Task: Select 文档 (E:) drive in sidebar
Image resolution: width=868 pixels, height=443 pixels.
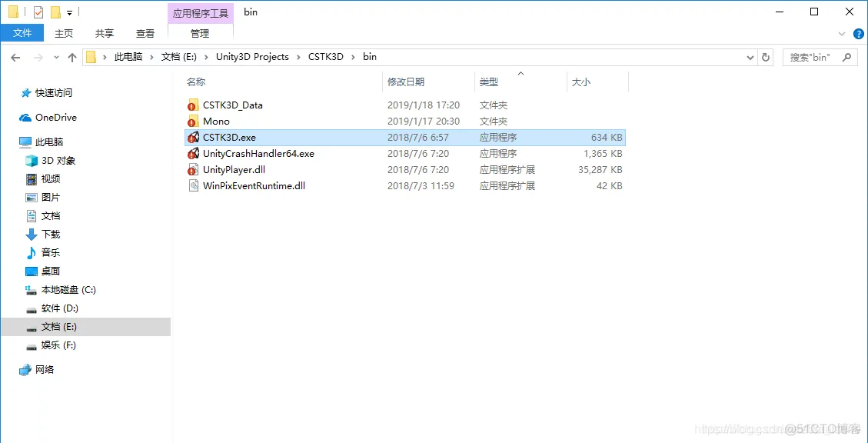Action: pyautogui.click(x=86, y=327)
